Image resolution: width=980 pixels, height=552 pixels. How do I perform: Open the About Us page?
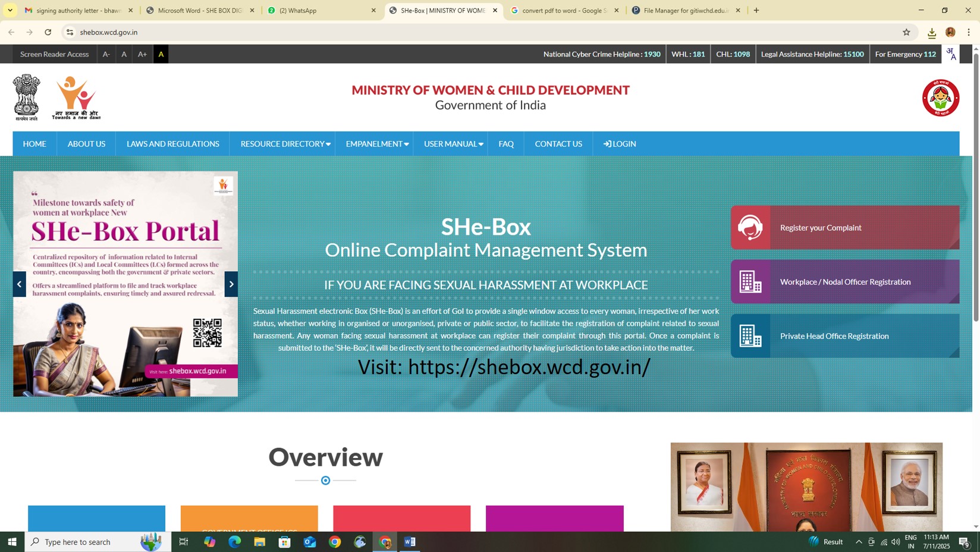coord(86,144)
